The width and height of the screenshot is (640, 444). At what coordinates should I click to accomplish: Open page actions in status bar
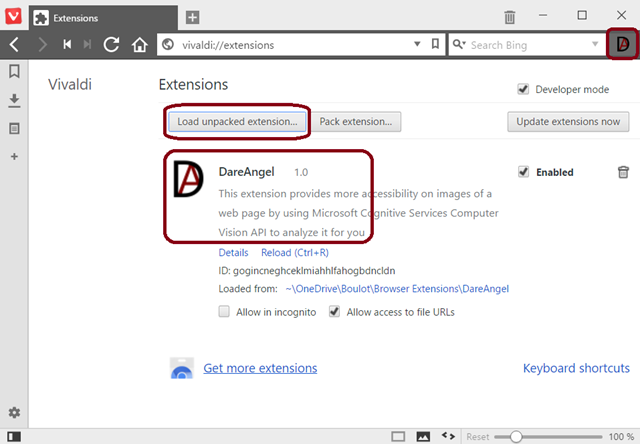(x=448, y=436)
